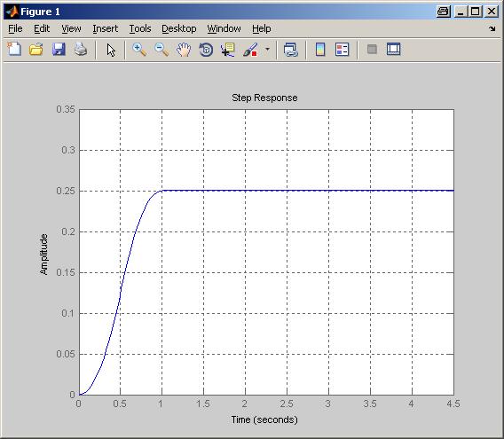Show plot tools and dock figure
The image size is (504, 439).
pyautogui.click(x=393, y=49)
